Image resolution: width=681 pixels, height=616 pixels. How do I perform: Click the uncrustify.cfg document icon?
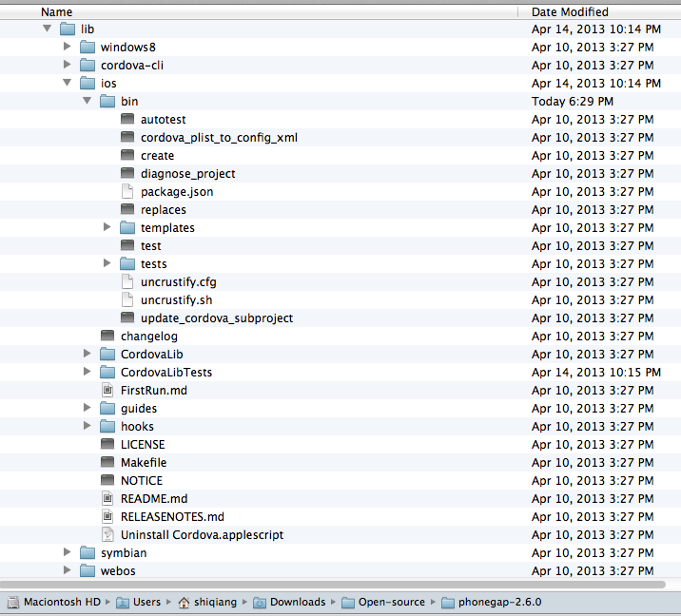(127, 281)
